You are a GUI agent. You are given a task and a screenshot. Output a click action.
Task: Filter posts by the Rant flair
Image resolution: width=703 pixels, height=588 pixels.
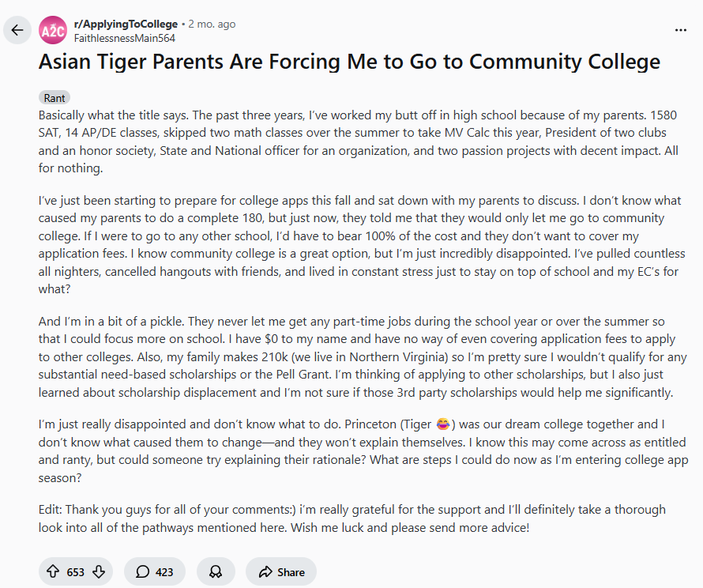(x=55, y=98)
